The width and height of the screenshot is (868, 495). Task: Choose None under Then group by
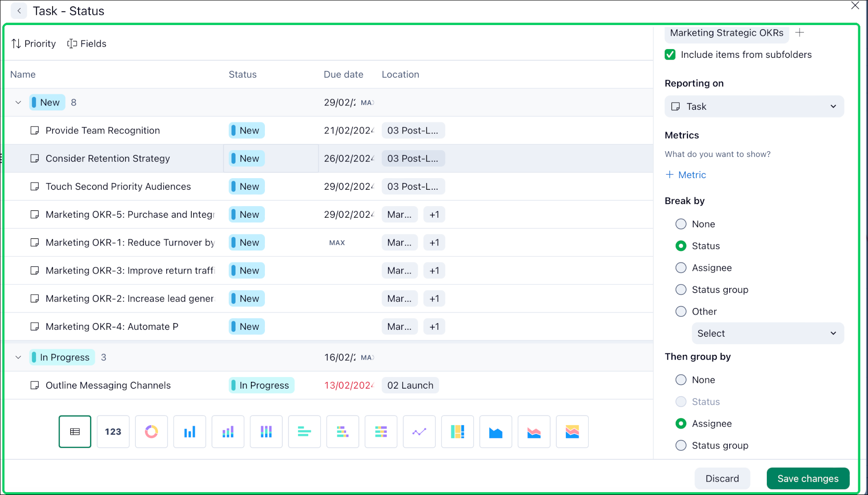pyautogui.click(x=681, y=379)
